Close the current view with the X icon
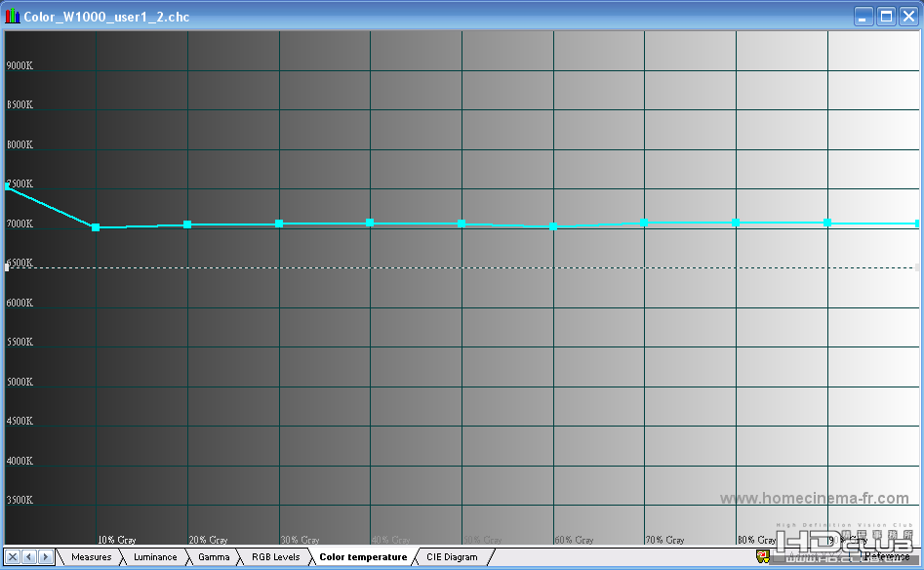924x570 pixels. point(13,557)
